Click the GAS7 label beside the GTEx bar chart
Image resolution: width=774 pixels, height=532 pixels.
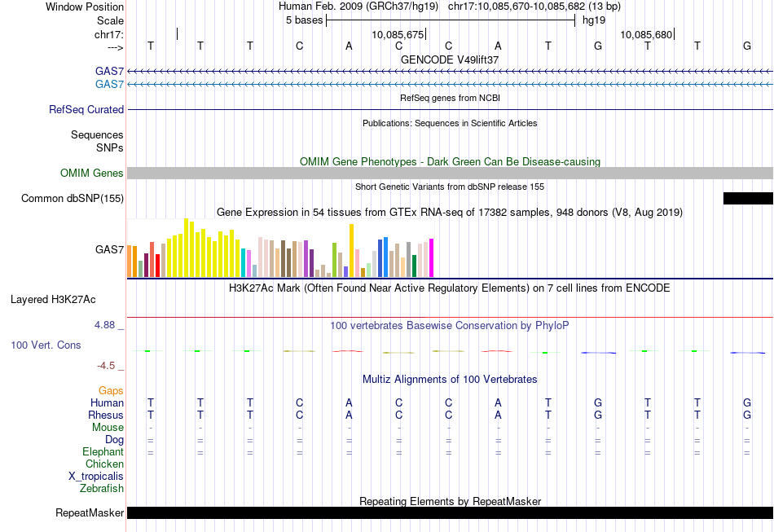(109, 250)
